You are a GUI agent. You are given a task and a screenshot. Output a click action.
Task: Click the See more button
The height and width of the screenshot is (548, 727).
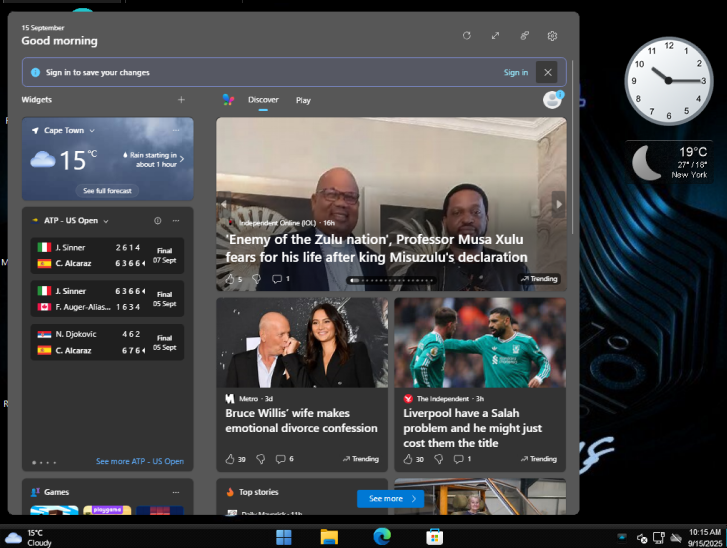(390, 499)
